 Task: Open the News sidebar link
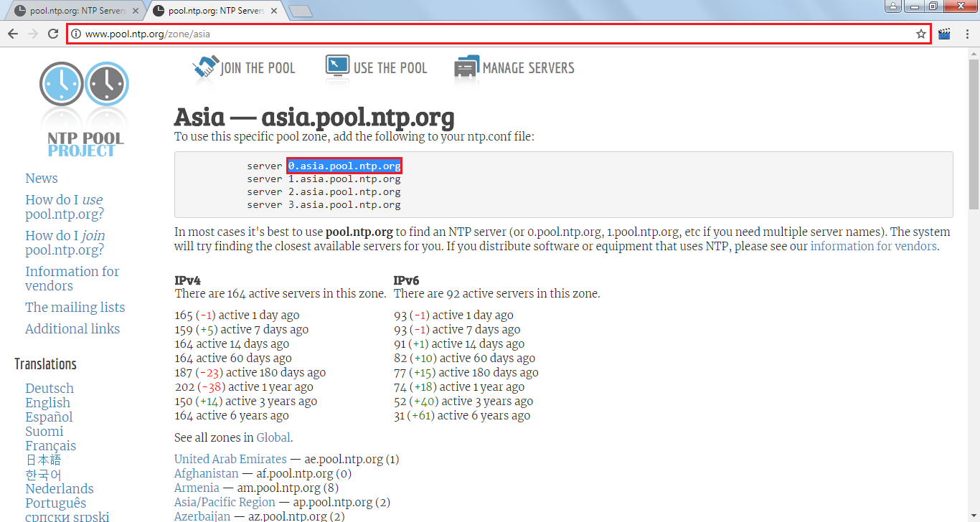[42, 179]
